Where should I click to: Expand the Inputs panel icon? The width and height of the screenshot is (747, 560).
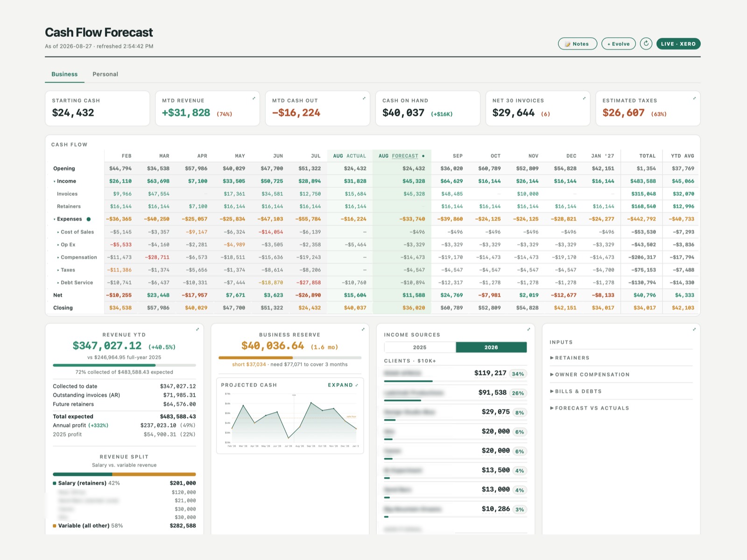tap(694, 329)
